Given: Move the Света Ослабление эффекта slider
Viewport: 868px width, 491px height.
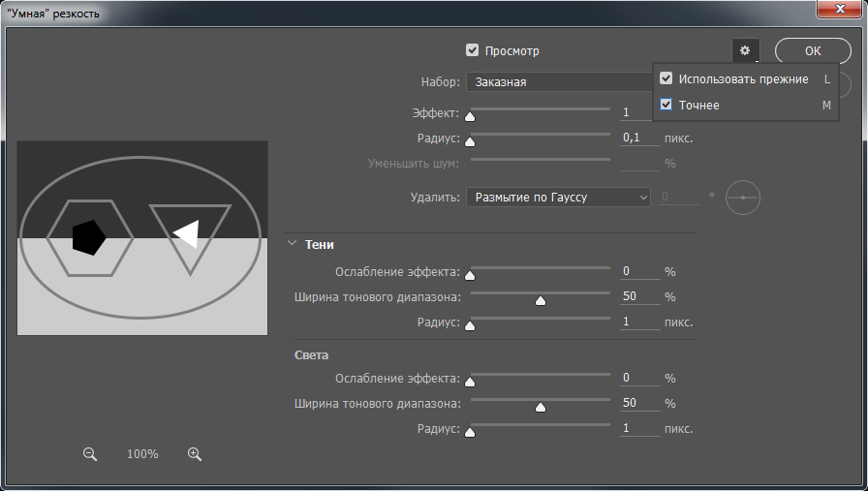Looking at the screenshot, I should click(470, 382).
